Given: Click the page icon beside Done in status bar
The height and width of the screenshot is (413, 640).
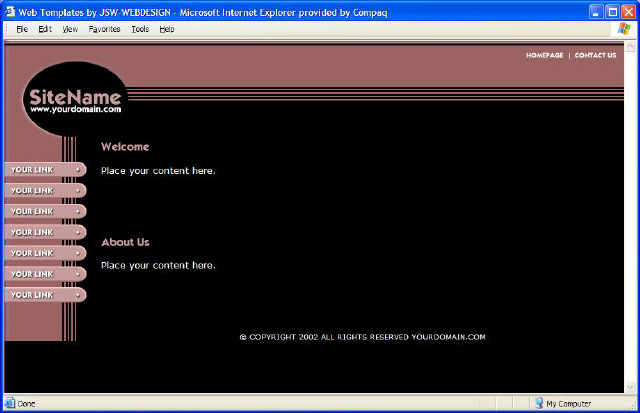Looking at the screenshot, I should pyautogui.click(x=10, y=403).
